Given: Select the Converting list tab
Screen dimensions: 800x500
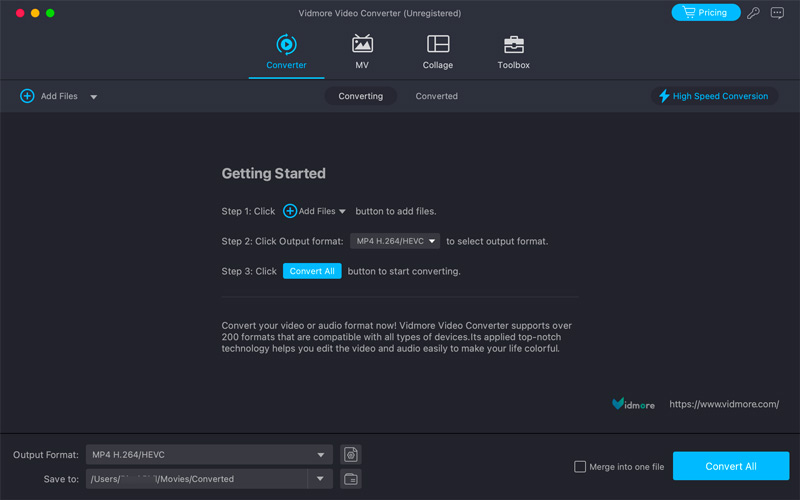Looking at the screenshot, I should pos(361,96).
